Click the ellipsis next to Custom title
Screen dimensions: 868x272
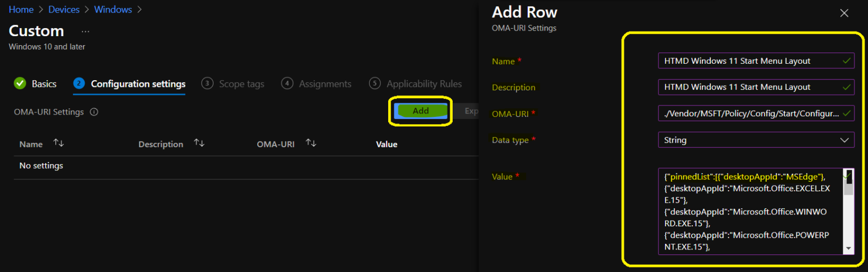click(85, 31)
